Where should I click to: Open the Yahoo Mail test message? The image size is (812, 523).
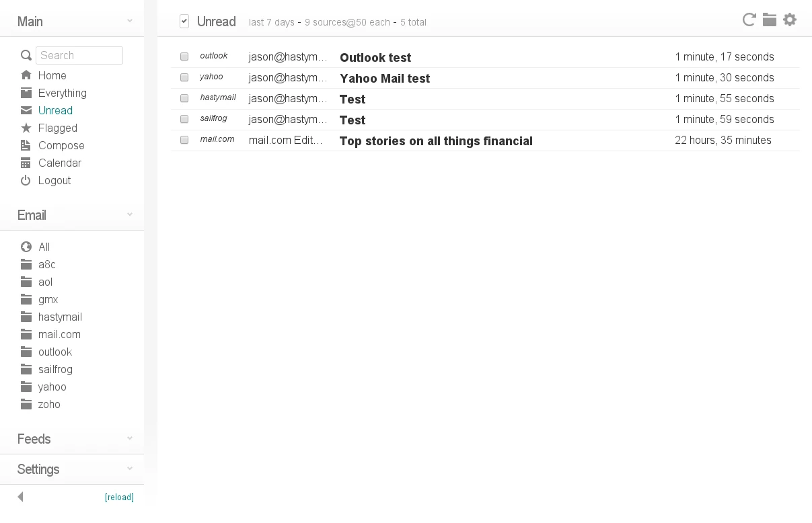[x=385, y=78]
